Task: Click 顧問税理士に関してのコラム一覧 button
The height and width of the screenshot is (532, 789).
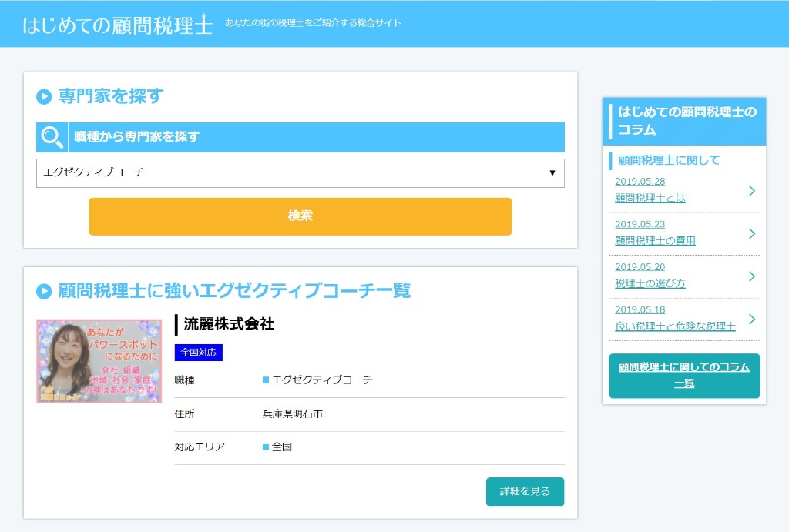Action: tap(683, 376)
